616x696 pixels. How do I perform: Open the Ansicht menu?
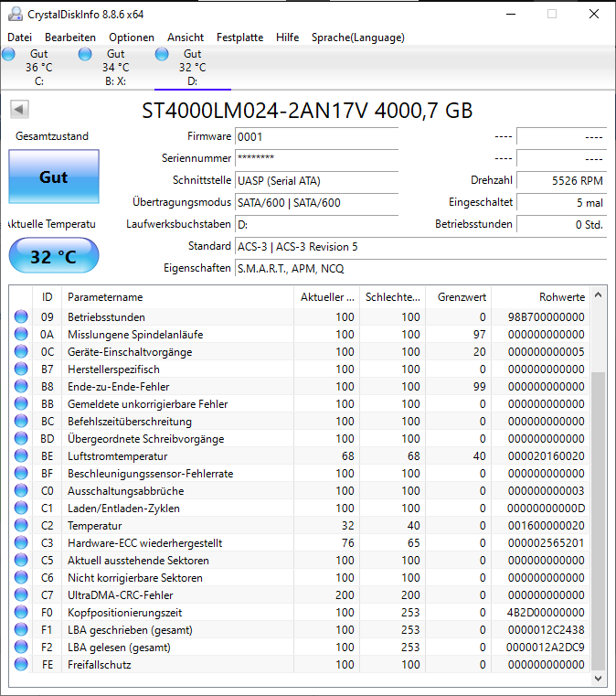(x=186, y=37)
